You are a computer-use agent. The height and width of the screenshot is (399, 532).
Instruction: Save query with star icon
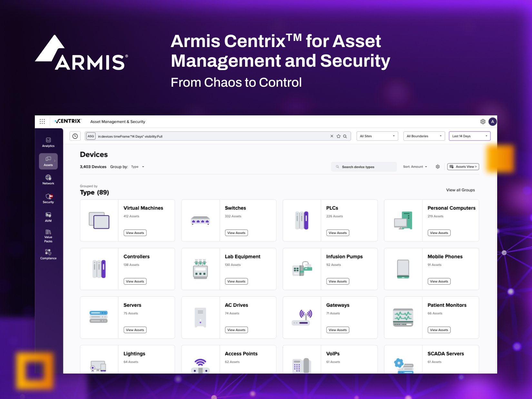tap(339, 136)
